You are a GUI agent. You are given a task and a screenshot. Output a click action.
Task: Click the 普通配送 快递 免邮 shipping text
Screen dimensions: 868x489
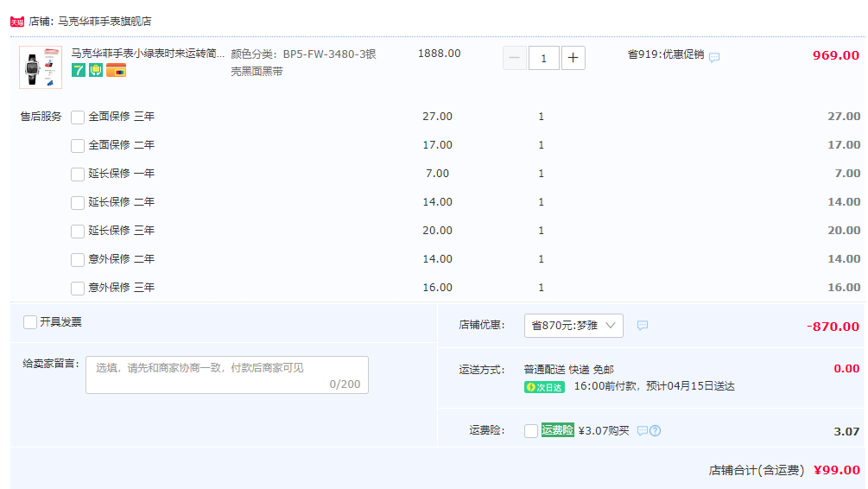coord(569,370)
